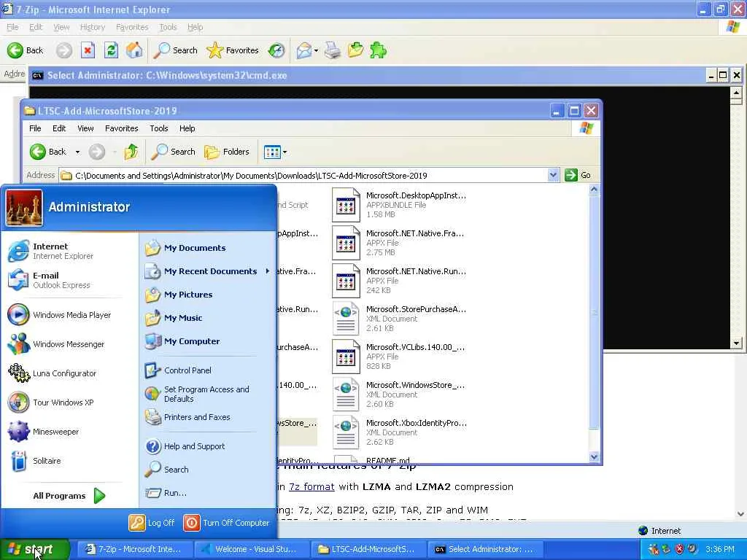Click the Print icon in Internet Explorer
This screenshot has width=747, height=560.
[333, 50]
